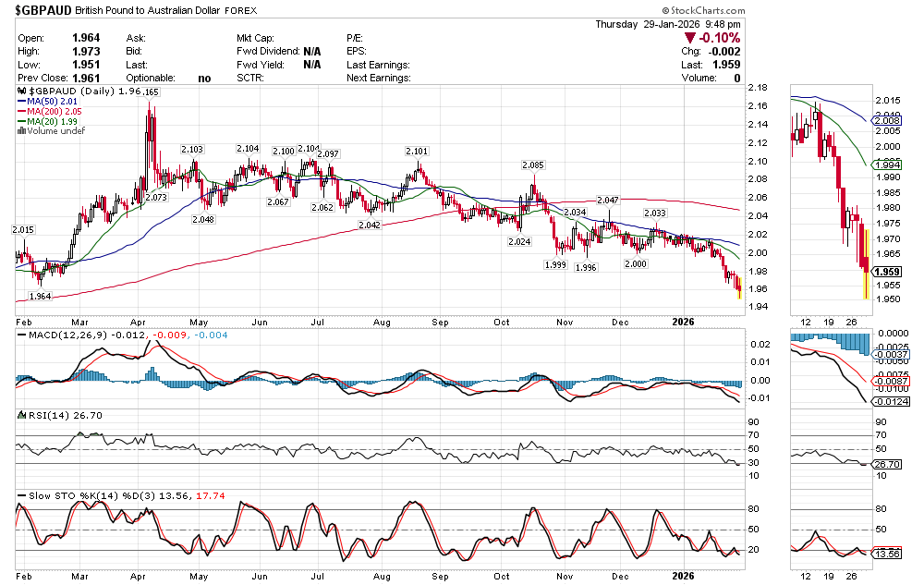The image size is (924, 585).
Task: Click the green MA(20) legend line marker
Action: (x=22, y=121)
